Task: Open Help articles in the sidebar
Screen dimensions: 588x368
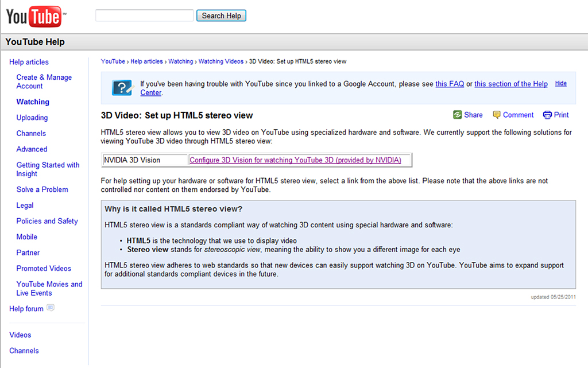Action: coord(29,62)
